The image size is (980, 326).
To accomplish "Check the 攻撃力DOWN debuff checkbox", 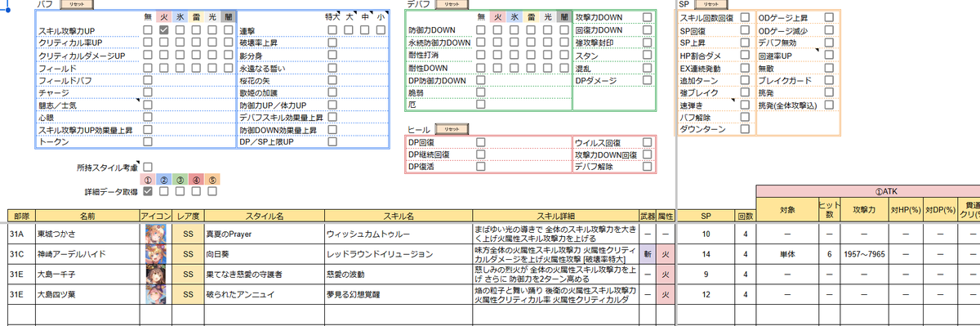I will click(647, 17).
